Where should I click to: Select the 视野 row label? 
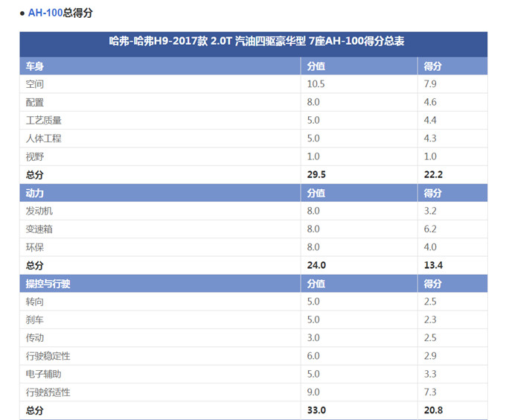coord(34,156)
